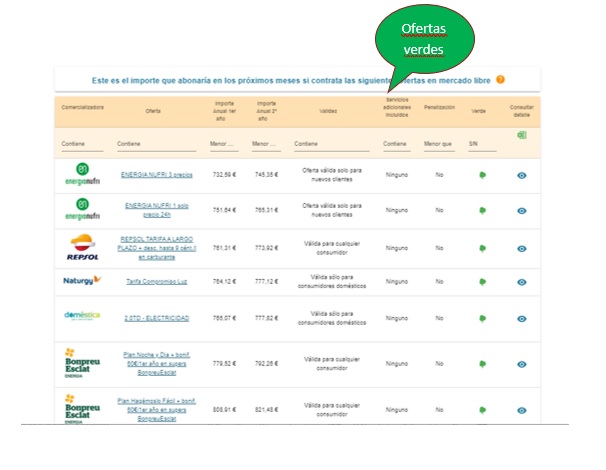
Task: Click the Repsol logo
Action: click(x=83, y=247)
